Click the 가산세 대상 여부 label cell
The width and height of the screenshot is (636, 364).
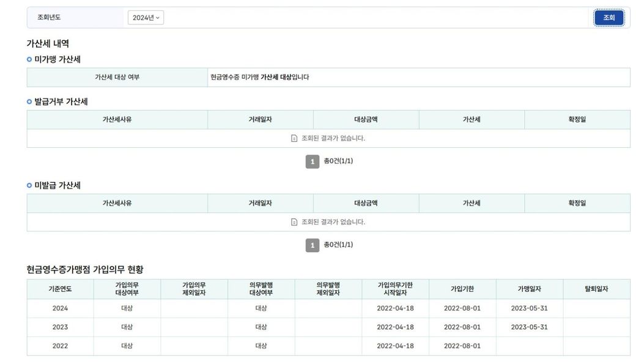tap(117, 78)
